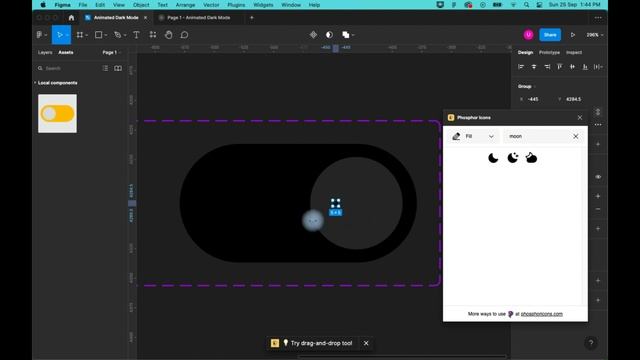
Task: Present the prototype with play button
Action: click(x=573, y=35)
